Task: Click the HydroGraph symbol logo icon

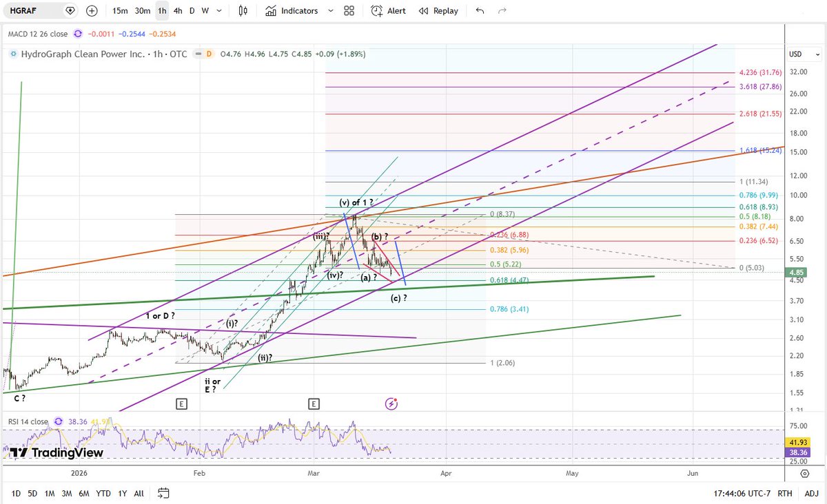Action: click(13, 54)
